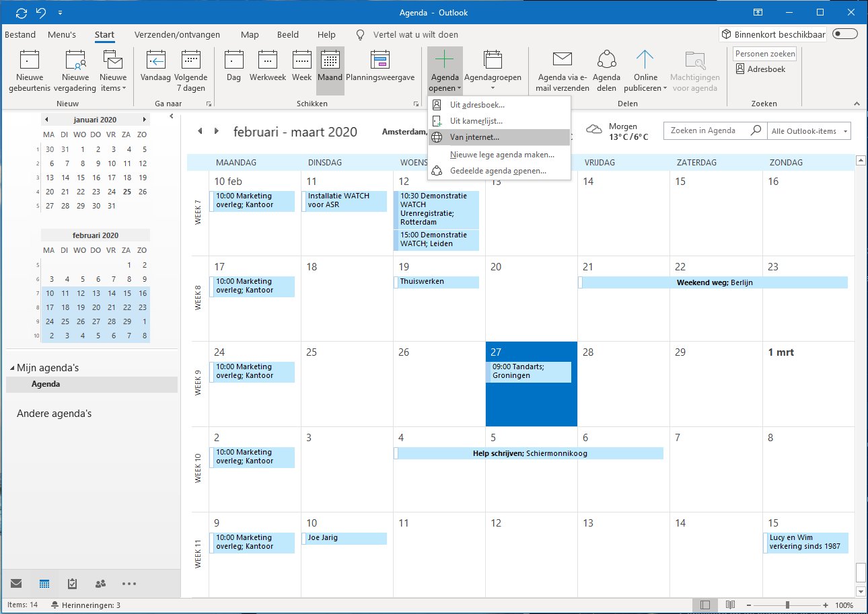868x614 pixels.
Task: Click the zoom slider handle
Action: 787,605
